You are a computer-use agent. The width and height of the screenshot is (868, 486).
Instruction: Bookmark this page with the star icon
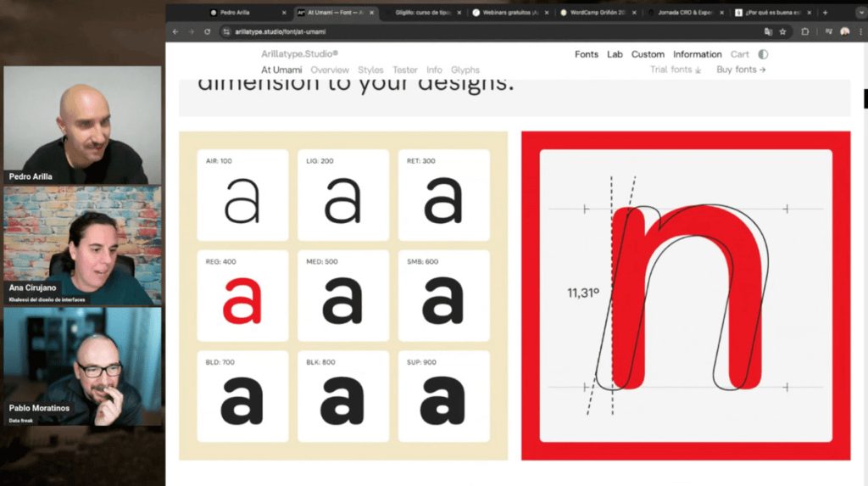[782, 31]
